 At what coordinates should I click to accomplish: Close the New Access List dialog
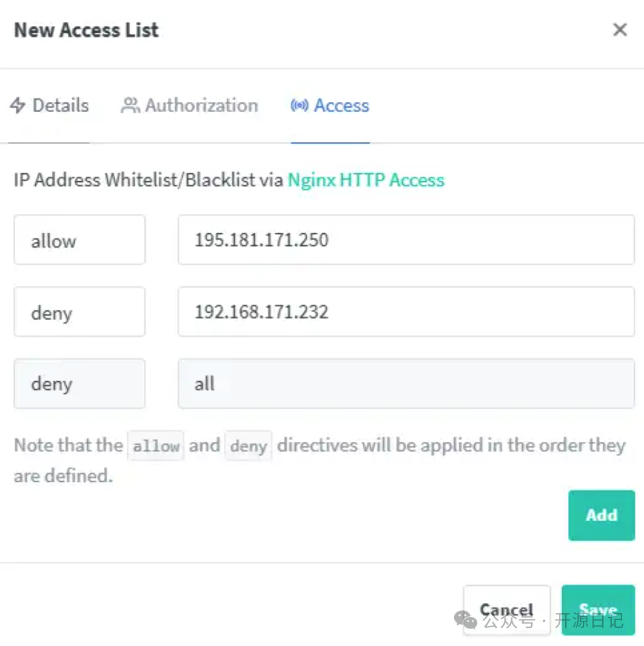click(x=619, y=30)
